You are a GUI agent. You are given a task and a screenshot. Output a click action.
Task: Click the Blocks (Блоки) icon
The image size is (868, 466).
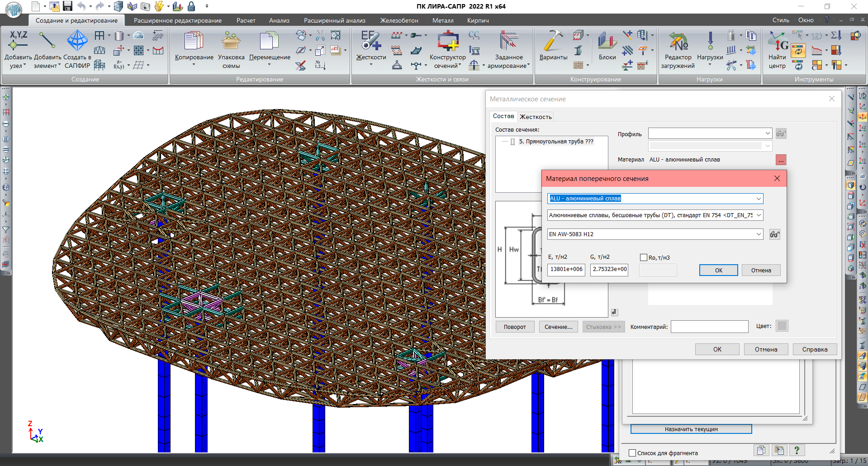(x=607, y=41)
